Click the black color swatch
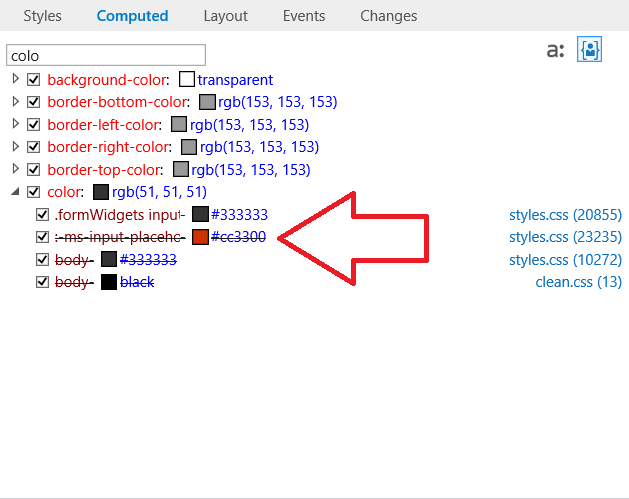The height and width of the screenshot is (499, 629). [109, 282]
